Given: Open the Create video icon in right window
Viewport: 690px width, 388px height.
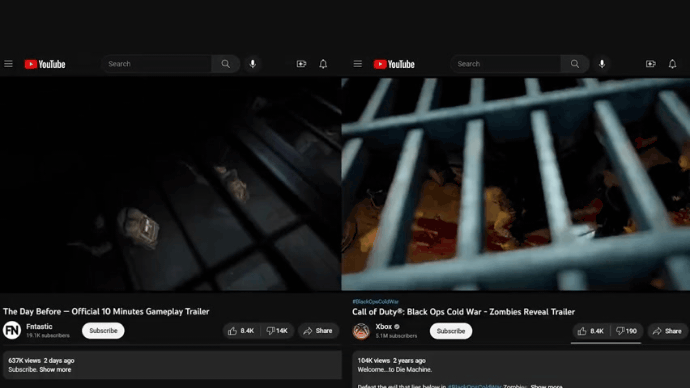Looking at the screenshot, I should click(x=651, y=64).
